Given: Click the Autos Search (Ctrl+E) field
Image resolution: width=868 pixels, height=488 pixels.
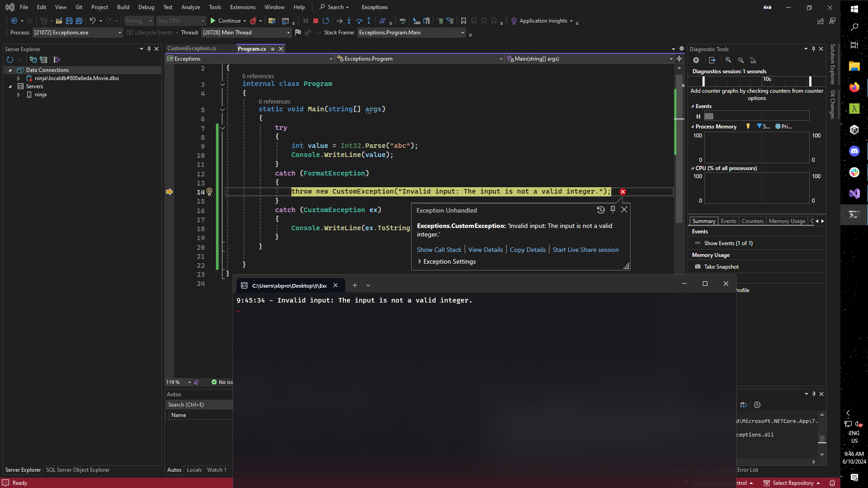Looking at the screenshot, I should [x=199, y=405].
